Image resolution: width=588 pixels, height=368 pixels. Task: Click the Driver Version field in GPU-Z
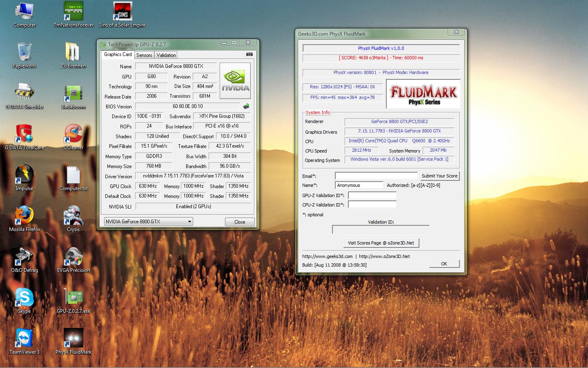(193, 176)
